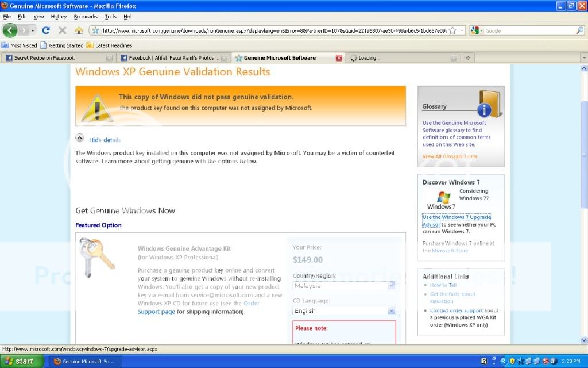Open the Windows Start menu

point(22,361)
